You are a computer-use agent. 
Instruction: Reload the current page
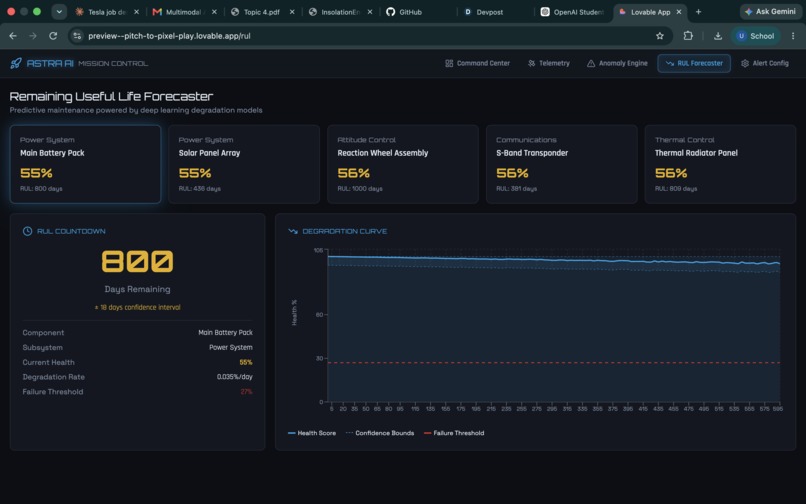[53, 36]
